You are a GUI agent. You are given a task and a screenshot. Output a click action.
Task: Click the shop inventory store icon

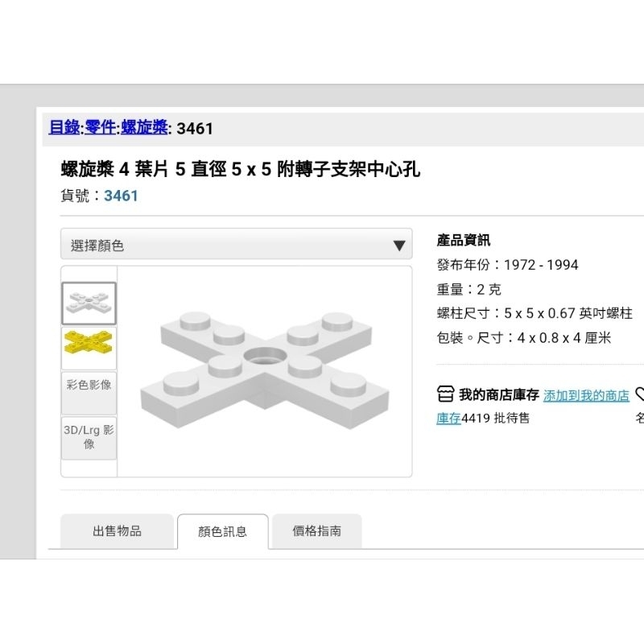[445, 394]
